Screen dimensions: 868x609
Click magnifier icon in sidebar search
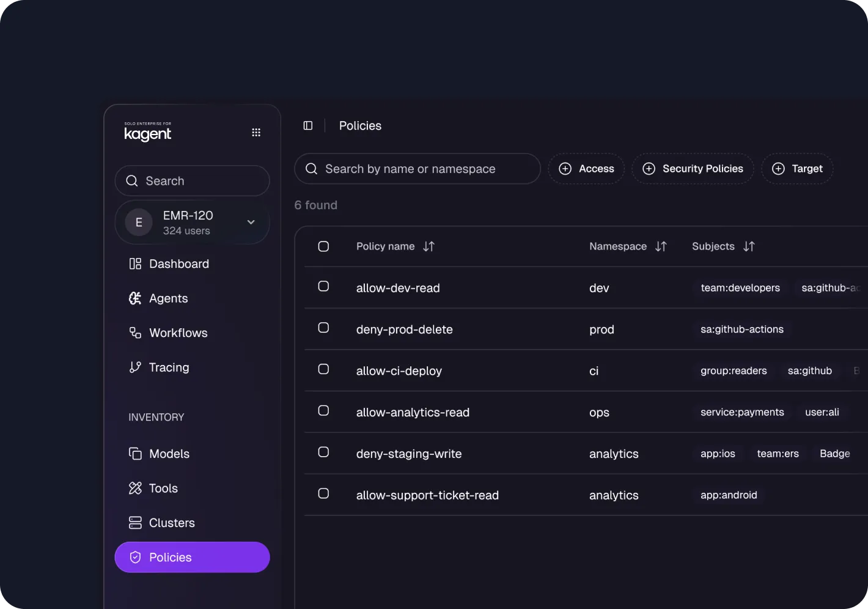point(131,180)
